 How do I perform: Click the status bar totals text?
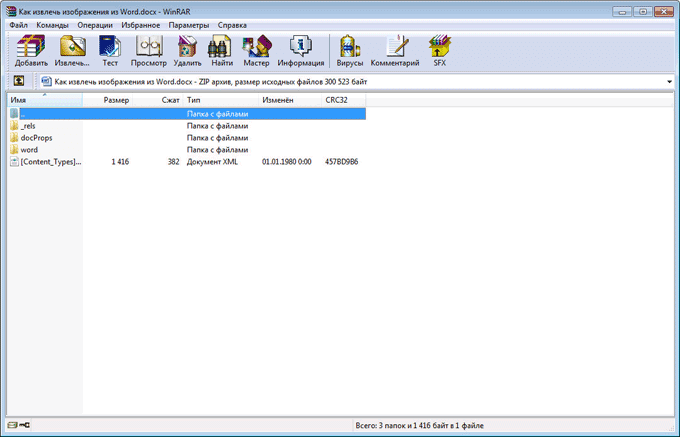(419, 425)
